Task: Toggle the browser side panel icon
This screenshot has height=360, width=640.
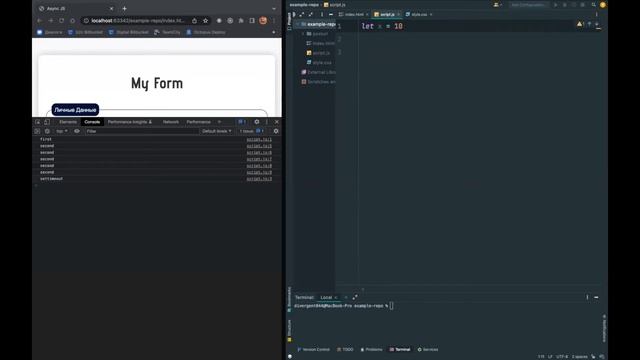Action: (x=252, y=20)
